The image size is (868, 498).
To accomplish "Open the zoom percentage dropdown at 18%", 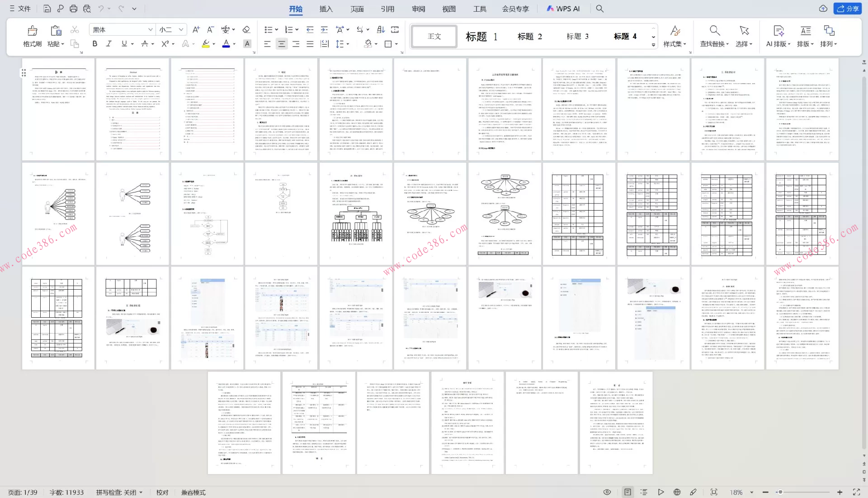I will 751,492.
